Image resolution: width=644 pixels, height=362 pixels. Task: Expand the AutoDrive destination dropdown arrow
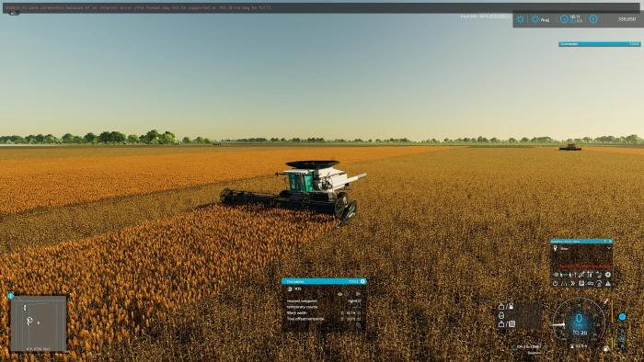tap(609, 248)
